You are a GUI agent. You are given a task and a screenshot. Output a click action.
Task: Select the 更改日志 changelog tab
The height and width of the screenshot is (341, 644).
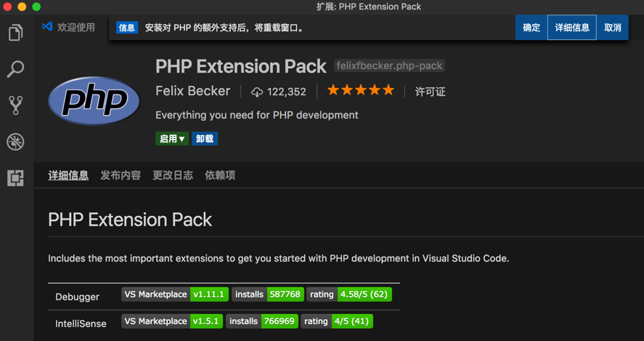click(173, 175)
